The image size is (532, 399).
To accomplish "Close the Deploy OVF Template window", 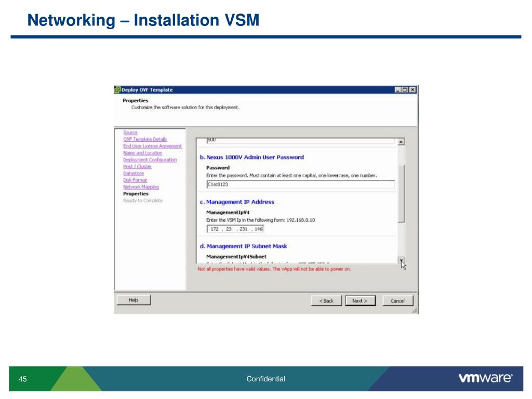I will 412,90.
